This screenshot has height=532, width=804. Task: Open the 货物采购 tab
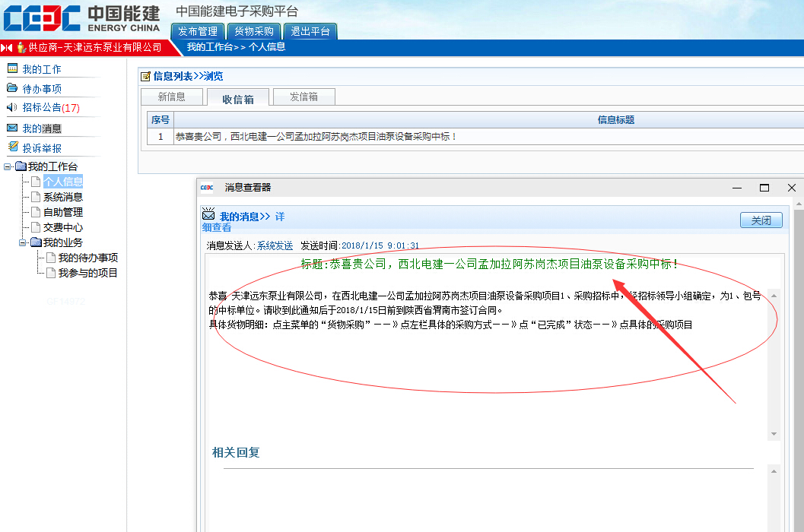253,32
